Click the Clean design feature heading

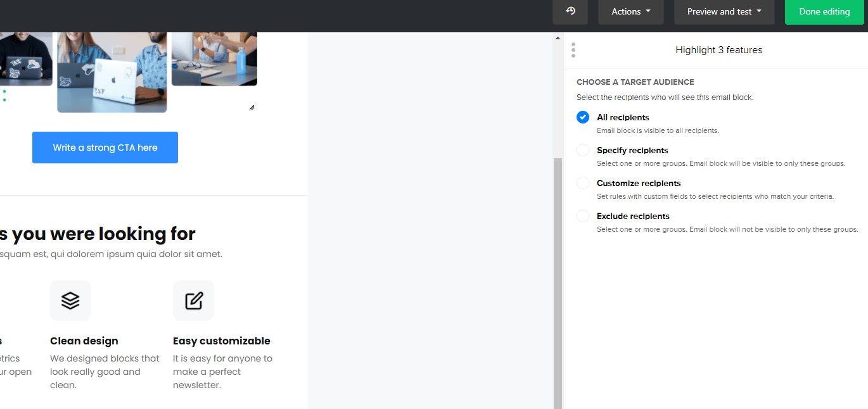coord(84,341)
